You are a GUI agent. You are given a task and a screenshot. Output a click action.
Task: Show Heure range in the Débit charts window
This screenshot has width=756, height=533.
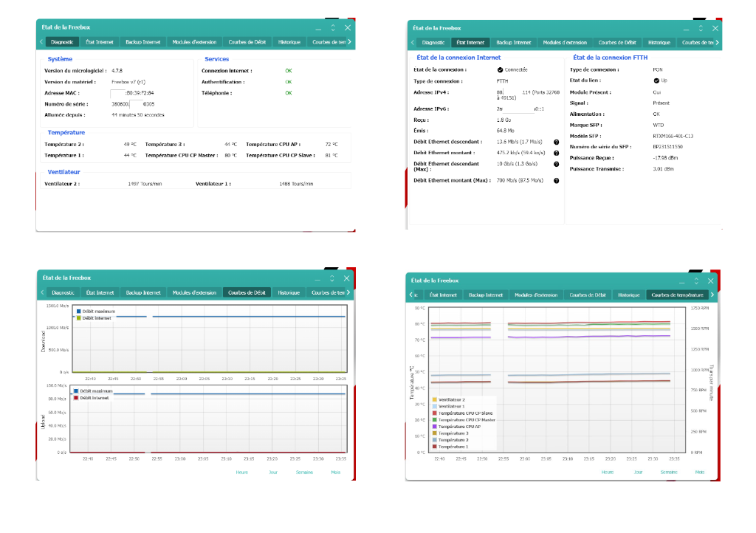(x=242, y=472)
